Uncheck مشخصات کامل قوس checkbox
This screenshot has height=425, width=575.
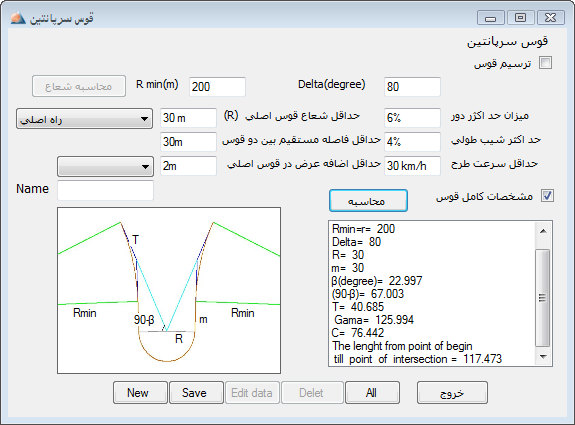(547, 196)
